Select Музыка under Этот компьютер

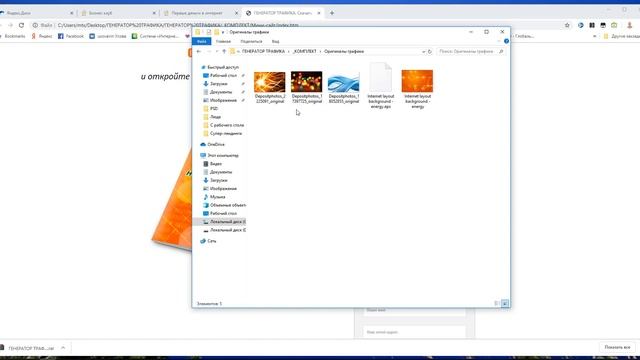pyautogui.click(x=217, y=197)
